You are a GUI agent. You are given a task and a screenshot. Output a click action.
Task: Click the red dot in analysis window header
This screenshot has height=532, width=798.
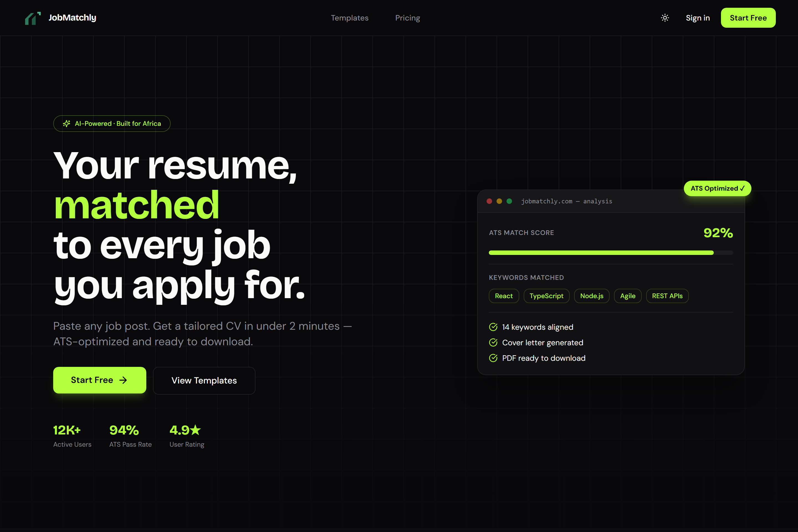click(489, 201)
